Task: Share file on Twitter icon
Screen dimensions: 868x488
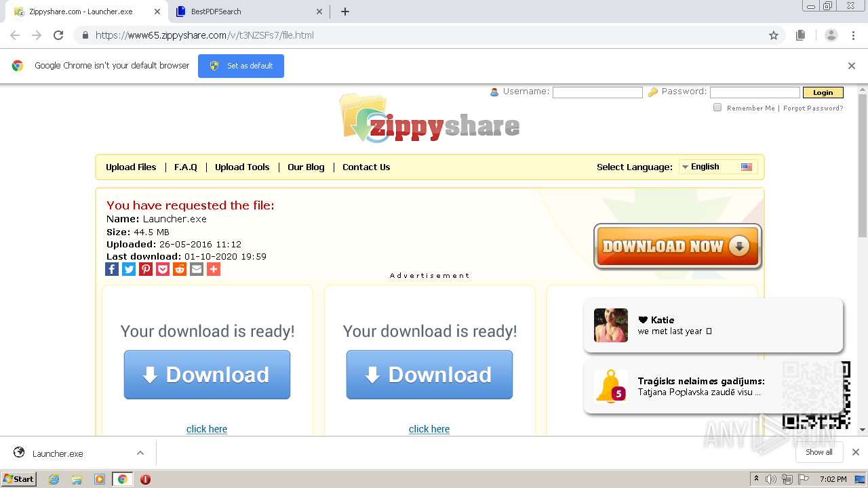Action: pyautogui.click(x=129, y=269)
